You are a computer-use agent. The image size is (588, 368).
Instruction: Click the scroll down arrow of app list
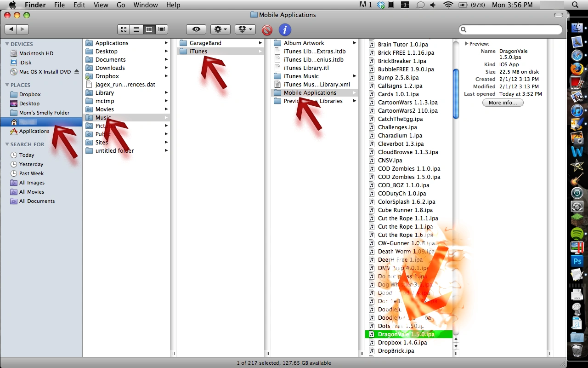pyautogui.click(x=456, y=346)
